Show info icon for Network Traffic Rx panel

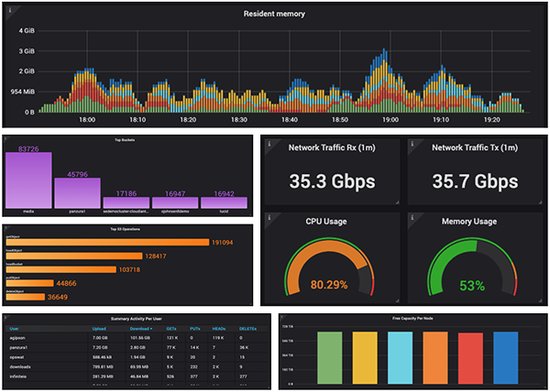tap(269, 143)
